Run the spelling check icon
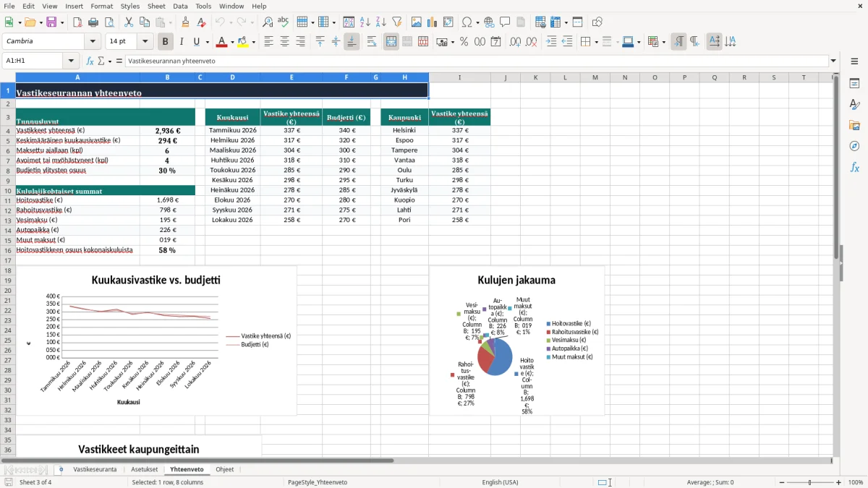The image size is (868, 488). coord(284,22)
